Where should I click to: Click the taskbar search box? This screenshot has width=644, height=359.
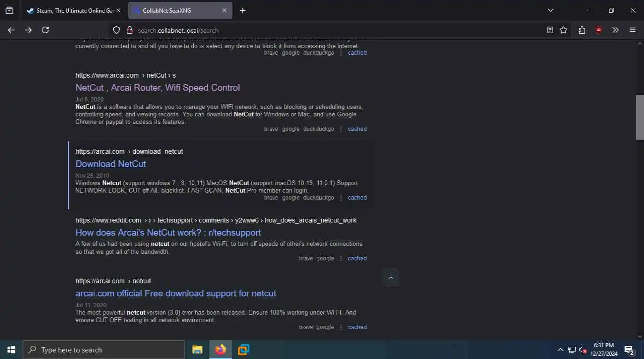pyautogui.click(x=103, y=350)
